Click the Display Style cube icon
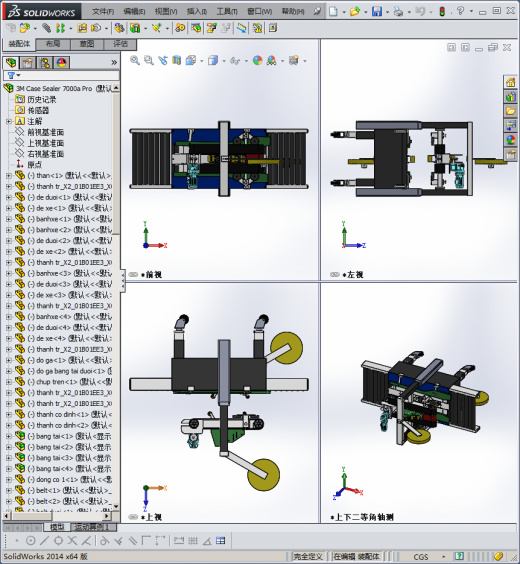 (213, 60)
